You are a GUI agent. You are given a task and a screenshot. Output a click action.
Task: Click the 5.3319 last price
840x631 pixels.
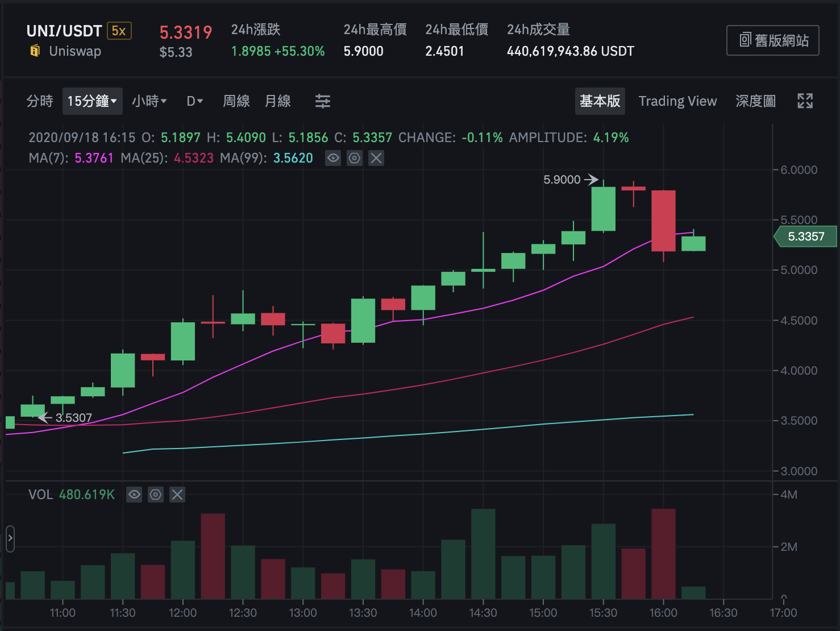coord(186,32)
